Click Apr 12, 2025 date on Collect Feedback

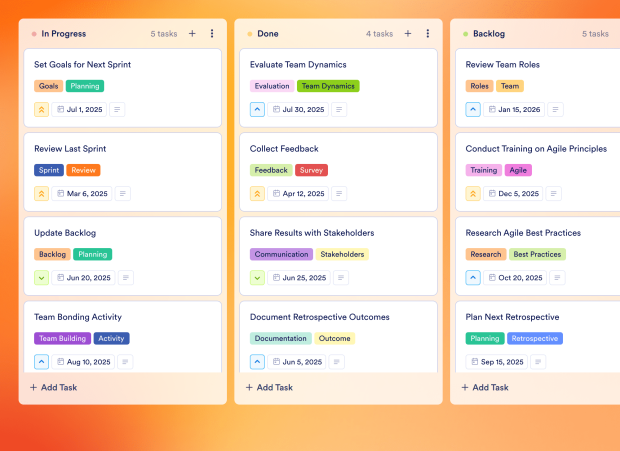point(298,194)
